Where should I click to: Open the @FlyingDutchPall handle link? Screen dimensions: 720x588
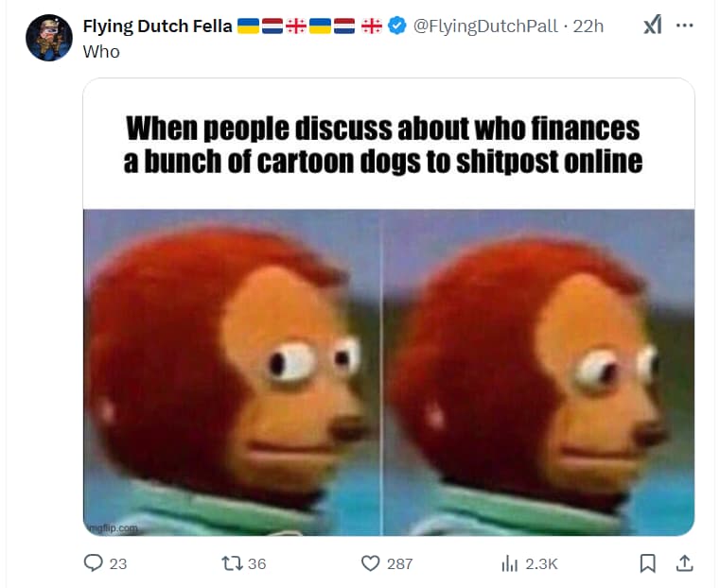click(x=485, y=26)
